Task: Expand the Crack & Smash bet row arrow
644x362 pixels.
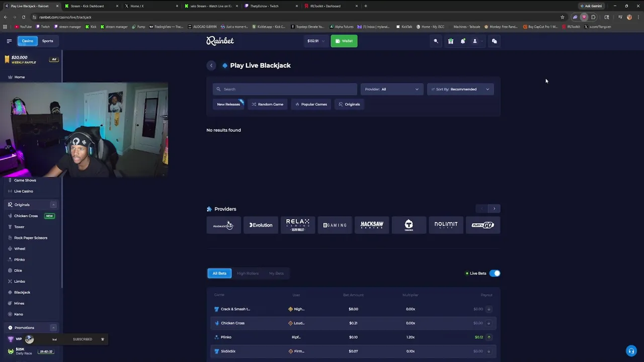Action: [489, 309]
